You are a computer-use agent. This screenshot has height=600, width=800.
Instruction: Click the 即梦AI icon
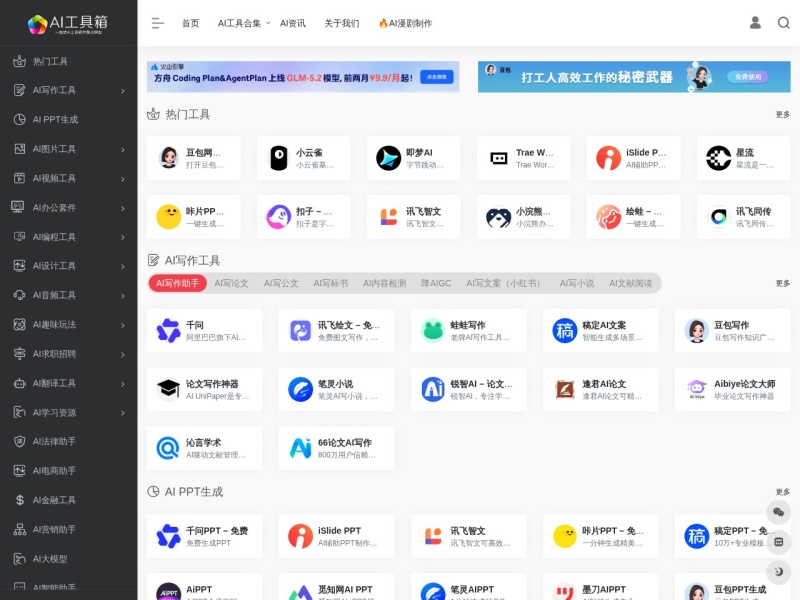click(x=389, y=158)
